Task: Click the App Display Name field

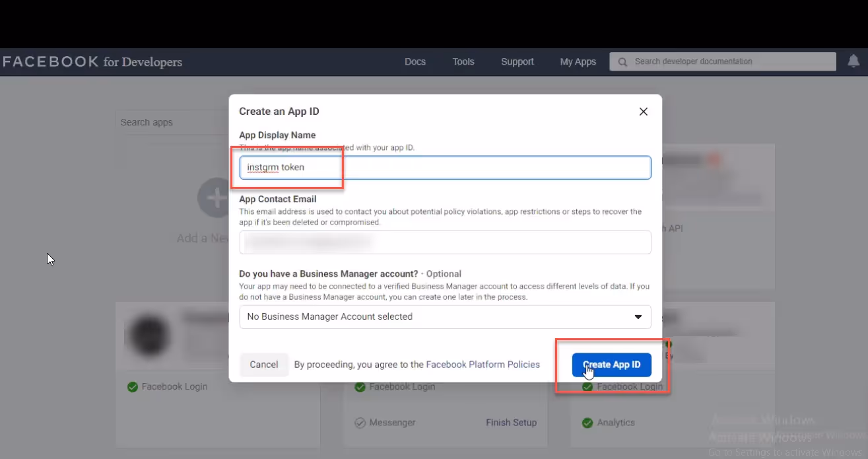Action: [x=445, y=167]
